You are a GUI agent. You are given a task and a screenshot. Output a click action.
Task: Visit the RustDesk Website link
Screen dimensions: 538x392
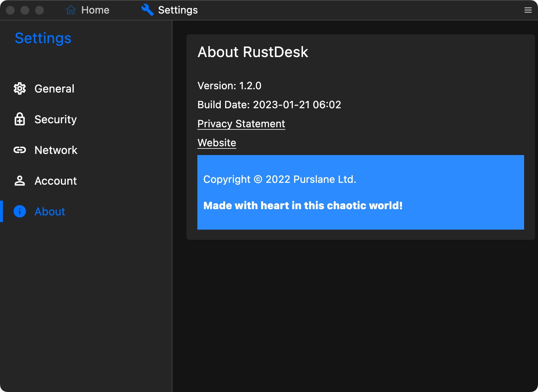tap(216, 143)
